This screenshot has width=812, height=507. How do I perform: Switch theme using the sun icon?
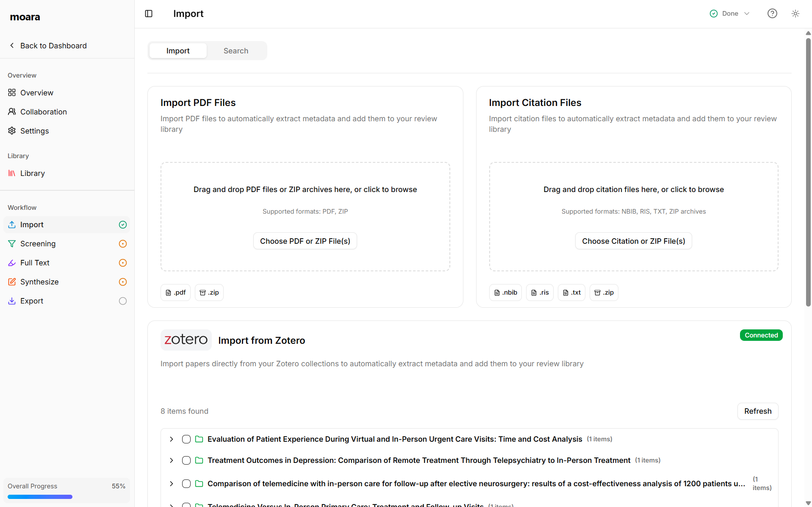(795, 13)
